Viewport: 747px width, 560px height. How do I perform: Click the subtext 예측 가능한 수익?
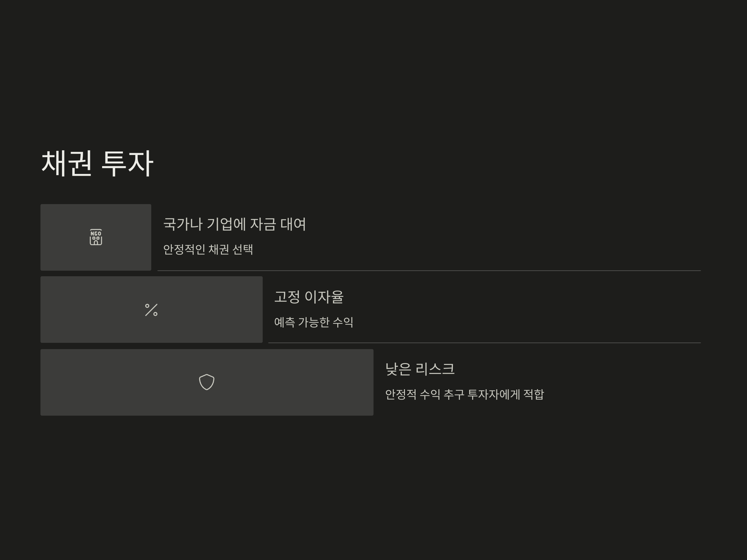point(314,322)
